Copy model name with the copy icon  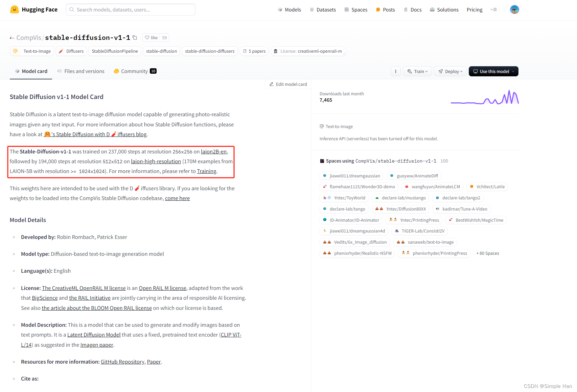tap(135, 38)
